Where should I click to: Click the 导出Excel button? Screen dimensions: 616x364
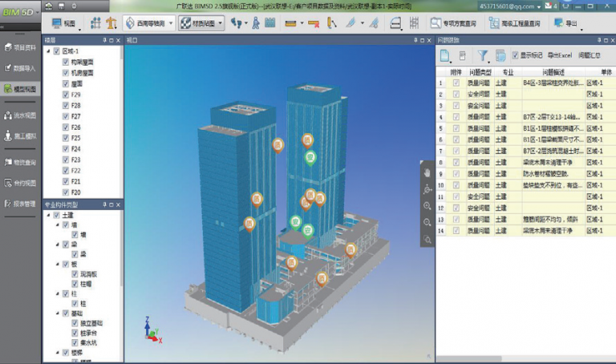click(561, 55)
